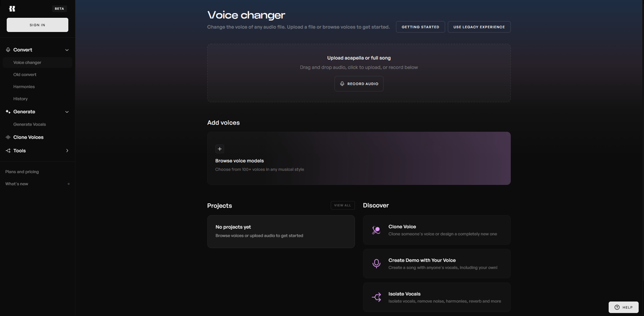Click the No projects yet card
Screen dimensions: 644x316
(281, 232)
